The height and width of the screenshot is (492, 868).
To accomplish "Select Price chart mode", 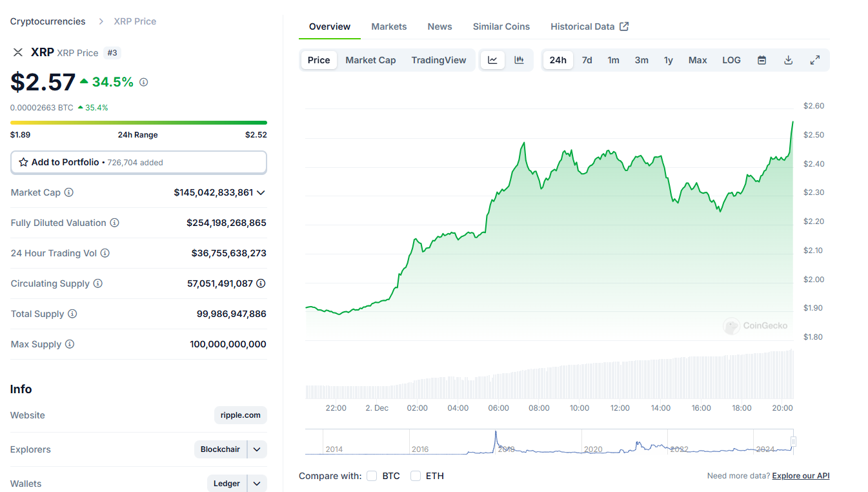I will (319, 60).
